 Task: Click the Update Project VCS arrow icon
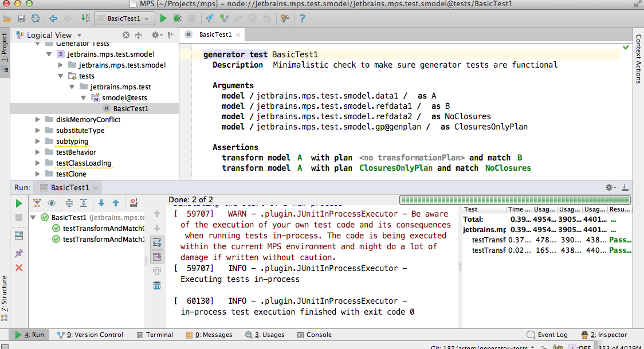pos(210,18)
